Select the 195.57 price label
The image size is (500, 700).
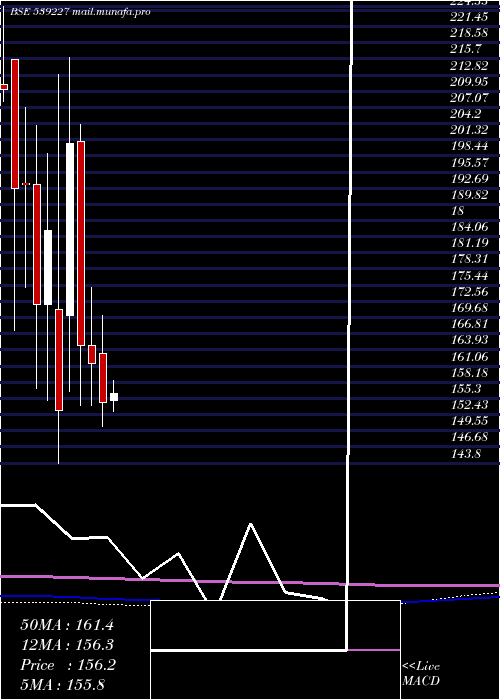[469, 162]
